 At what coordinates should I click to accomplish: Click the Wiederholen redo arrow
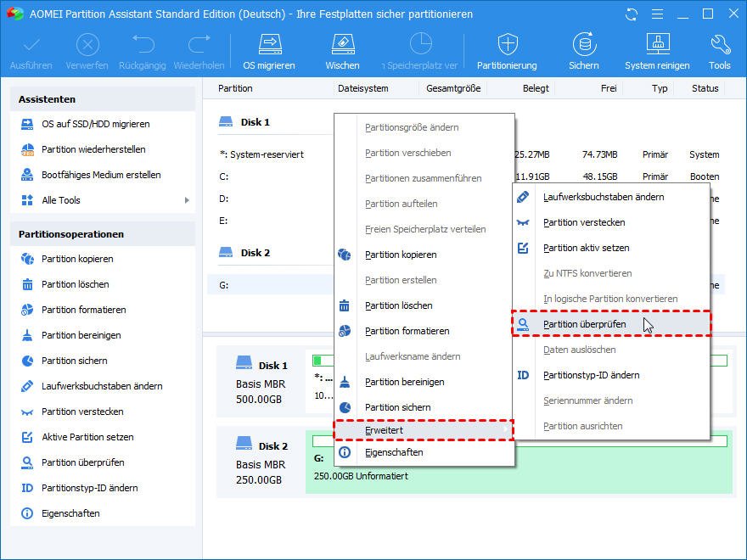(199, 46)
